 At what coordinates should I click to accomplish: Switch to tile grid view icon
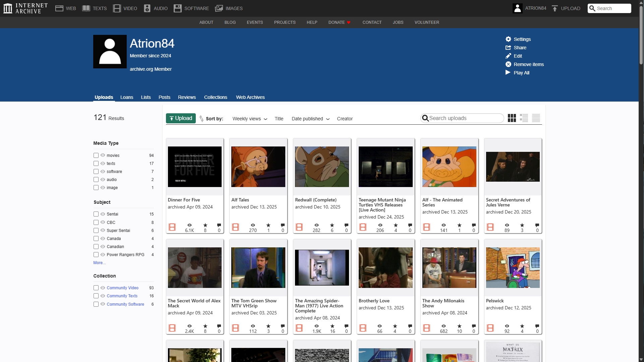point(512,118)
